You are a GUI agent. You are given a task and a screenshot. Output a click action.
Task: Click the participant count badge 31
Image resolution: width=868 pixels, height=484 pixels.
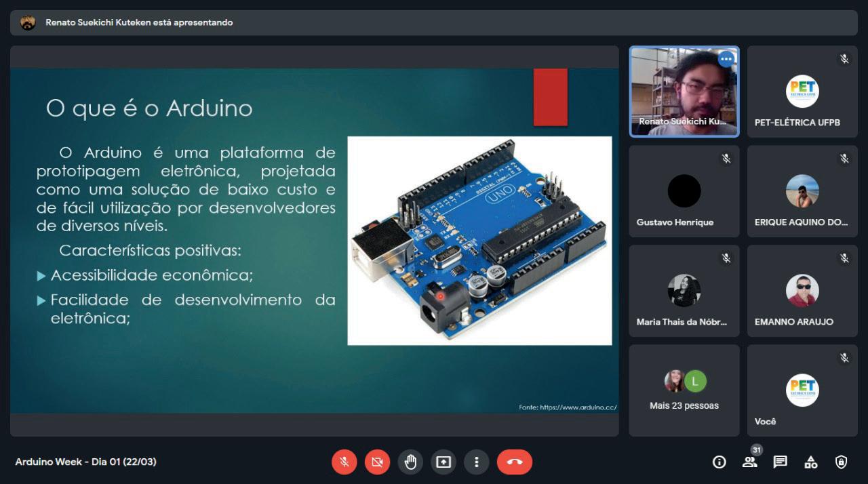757,450
